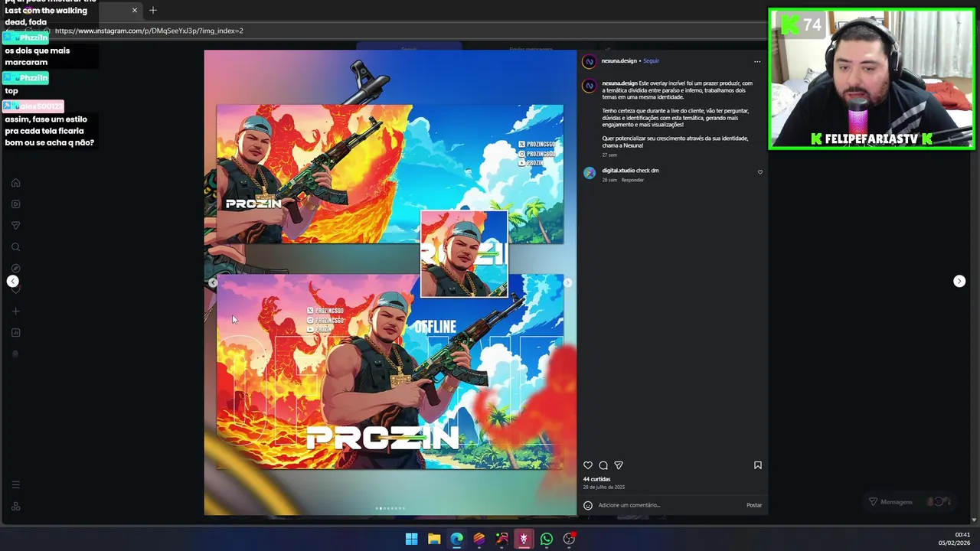The width and height of the screenshot is (980, 551).
Task: Open Reels in the Instagram sidebar
Action: [x=15, y=204]
